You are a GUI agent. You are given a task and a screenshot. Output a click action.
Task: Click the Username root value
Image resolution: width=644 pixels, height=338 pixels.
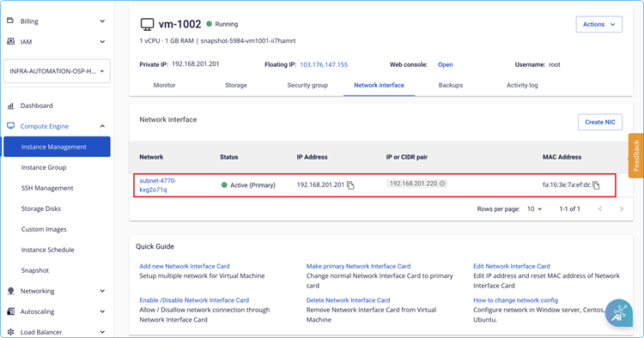pos(555,65)
